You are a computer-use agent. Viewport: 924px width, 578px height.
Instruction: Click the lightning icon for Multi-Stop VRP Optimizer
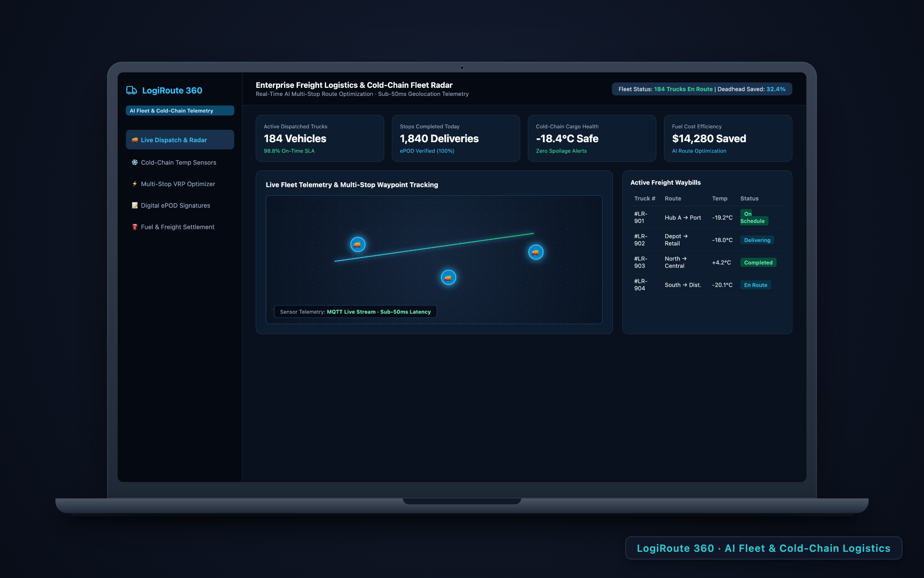tap(135, 184)
